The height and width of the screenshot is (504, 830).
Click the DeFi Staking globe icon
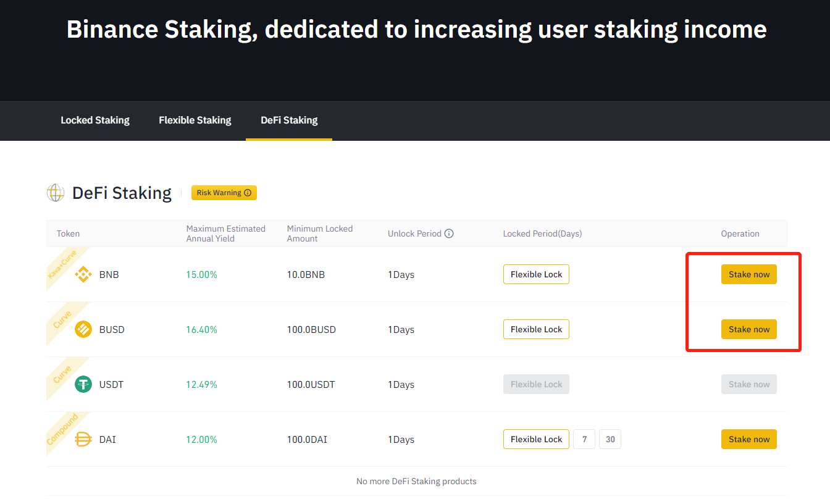(56, 193)
